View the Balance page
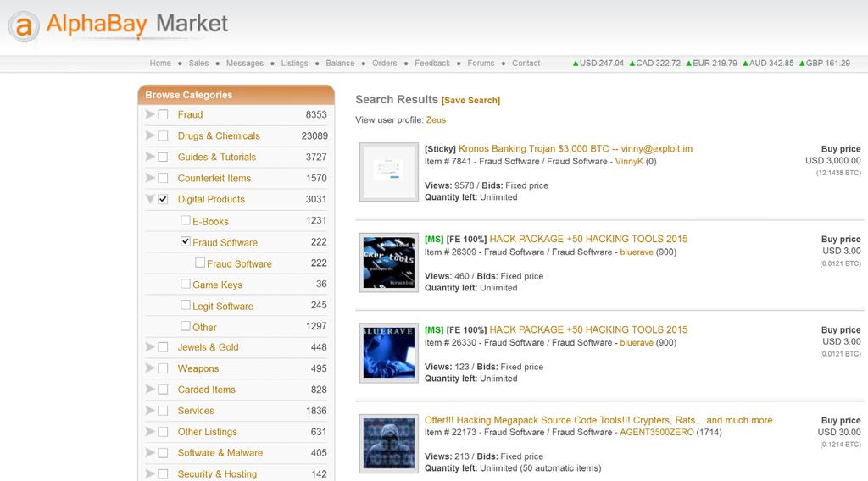The image size is (868, 481). 340,63
